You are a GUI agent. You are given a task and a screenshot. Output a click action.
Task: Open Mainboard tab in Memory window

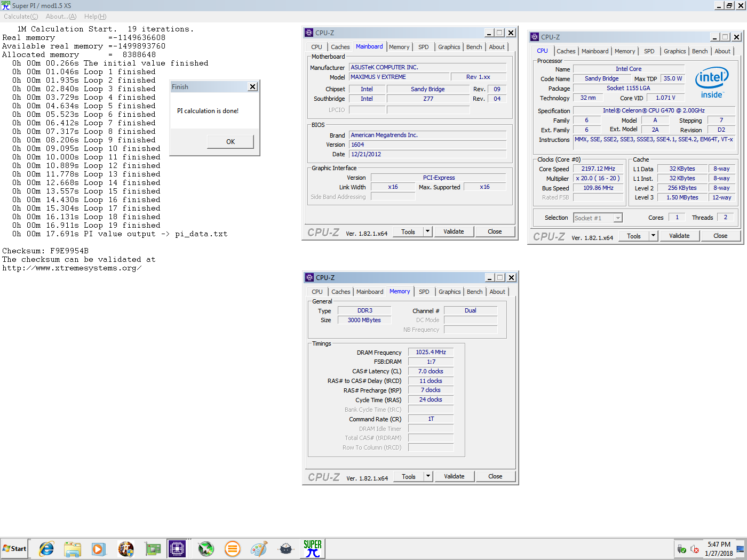click(370, 292)
